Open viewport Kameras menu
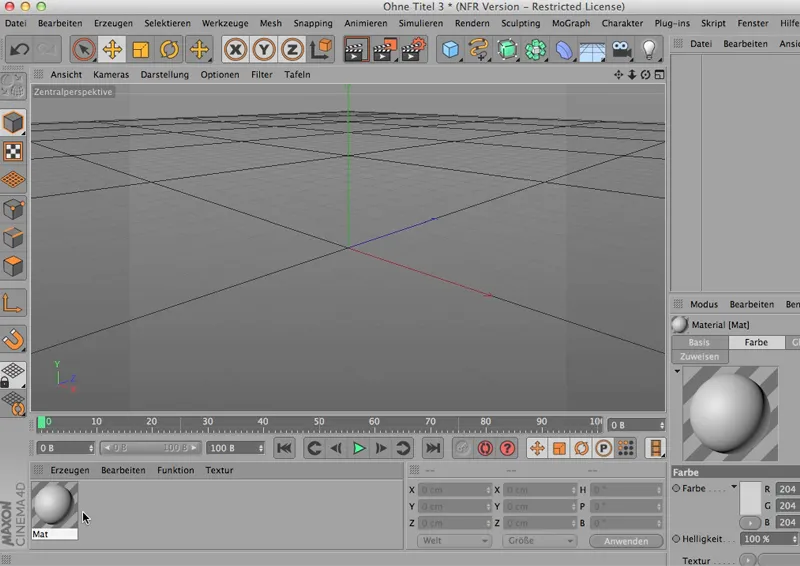Image resolution: width=800 pixels, height=566 pixels. point(111,75)
